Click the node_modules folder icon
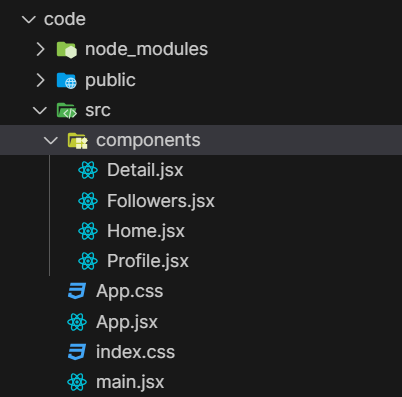The image size is (402, 397). coord(67,50)
